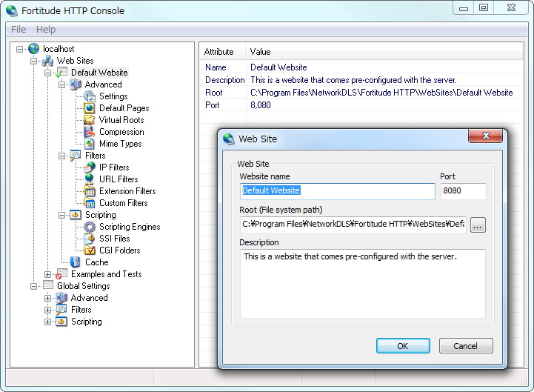Click the Attribute column header
Viewport: 534px width, 392px height.
pyautogui.click(x=223, y=52)
